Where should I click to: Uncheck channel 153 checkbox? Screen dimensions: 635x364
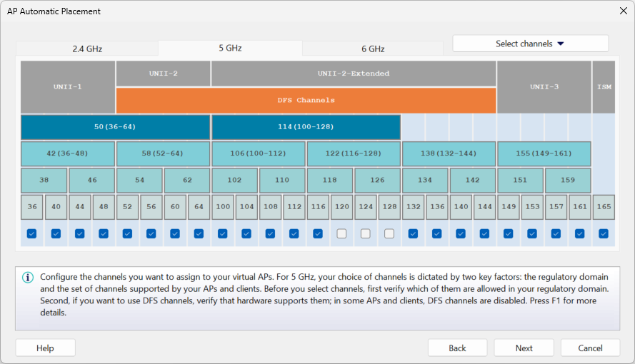click(532, 233)
